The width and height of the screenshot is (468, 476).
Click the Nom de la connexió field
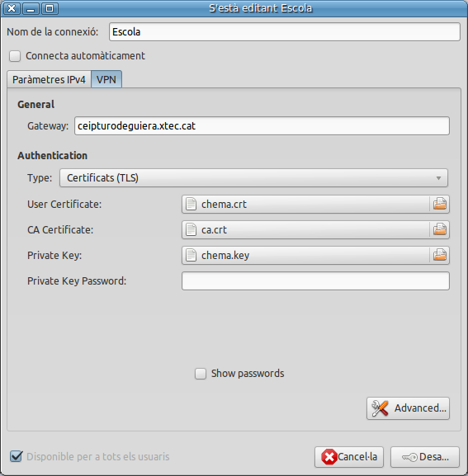[285, 31]
